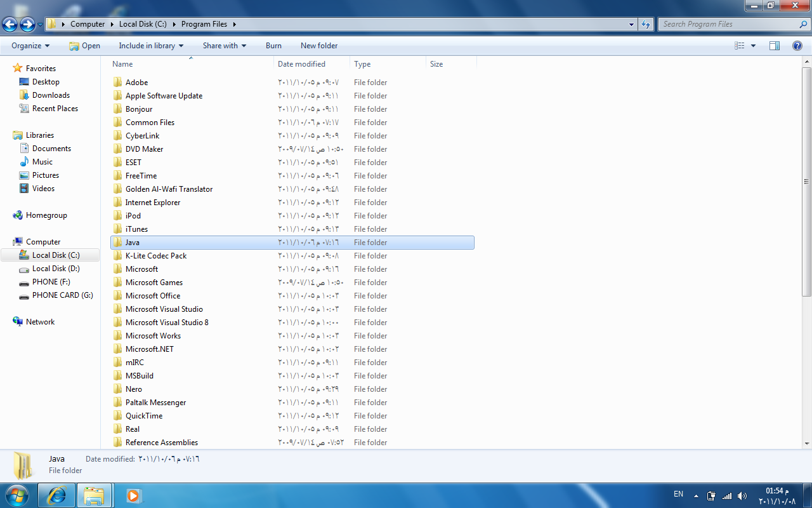Toggle the preview pane

point(775,46)
